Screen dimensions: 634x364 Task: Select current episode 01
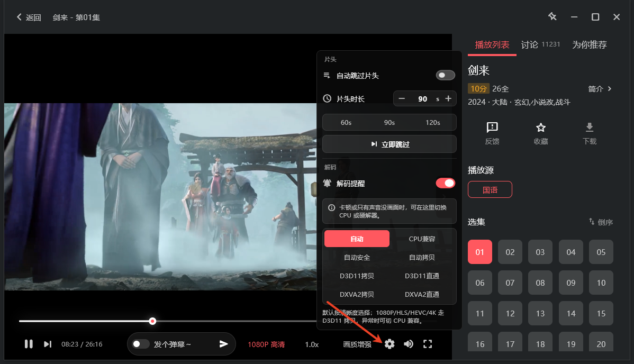point(480,252)
